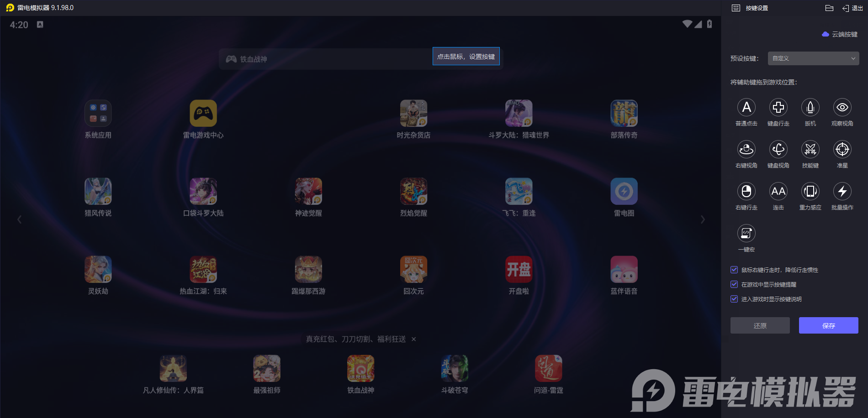The width and height of the screenshot is (868, 418).
Task: Open recommended game 铁血战神
Action: pyautogui.click(x=361, y=368)
